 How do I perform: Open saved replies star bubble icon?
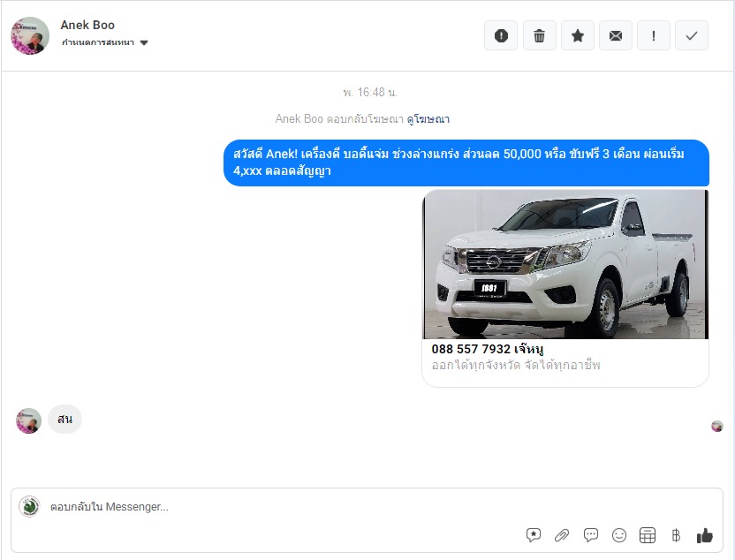(x=534, y=534)
